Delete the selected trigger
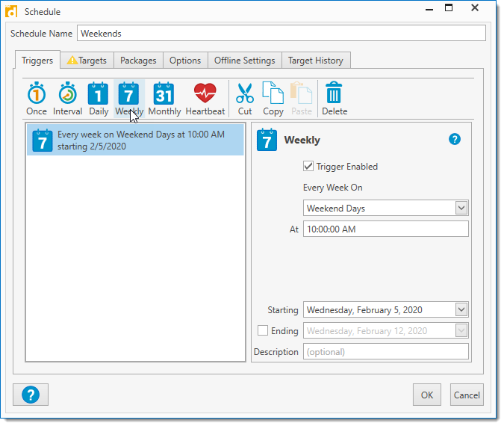This screenshot has height=426, width=504. pyautogui.click(x=334, y=99)
